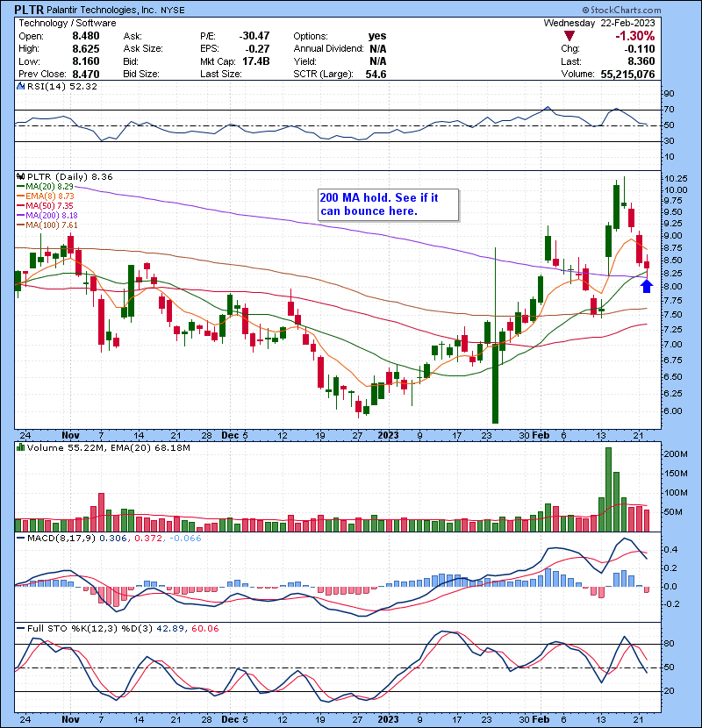The height and width of the screenshot is (728, 702).
Task: Click the candlestick icon beside PLTR (Daily)
Action: [21, 176]
